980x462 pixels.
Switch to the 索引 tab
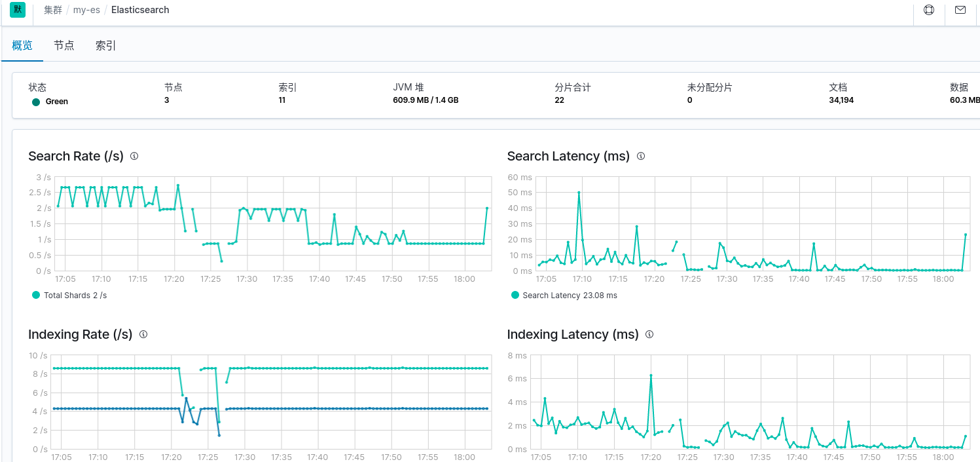tap(106, 45)
